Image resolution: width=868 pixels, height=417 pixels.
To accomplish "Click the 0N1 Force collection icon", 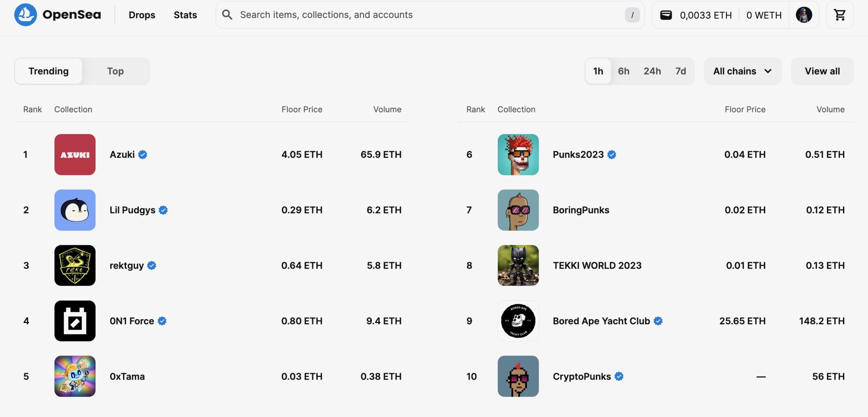I will point(75,321).
